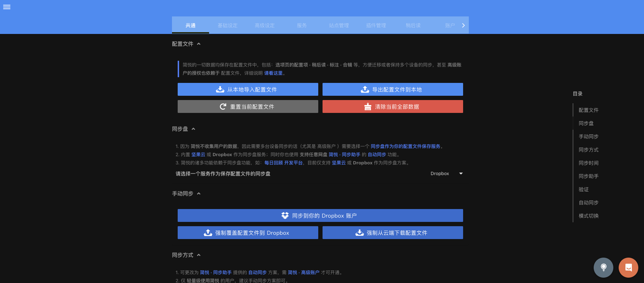
Task: Jump to 同步助手 in the table of contents
Action: pyautogui.click(x=588, y=176)
